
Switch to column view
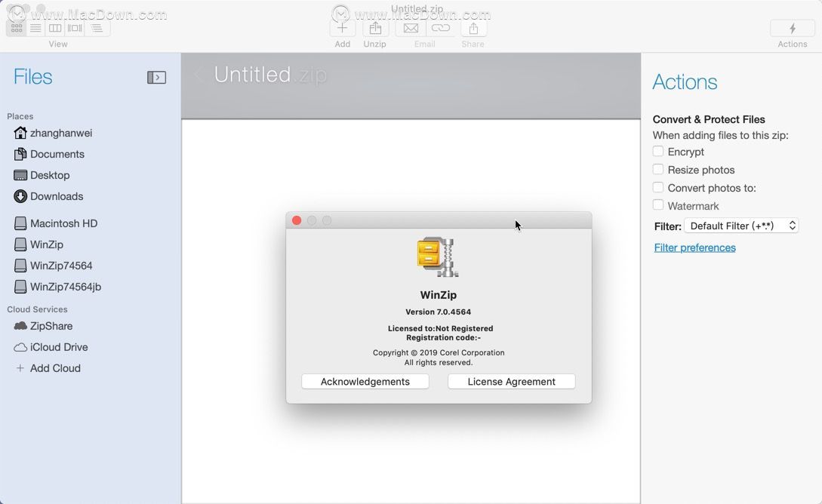tap(55, 28)
